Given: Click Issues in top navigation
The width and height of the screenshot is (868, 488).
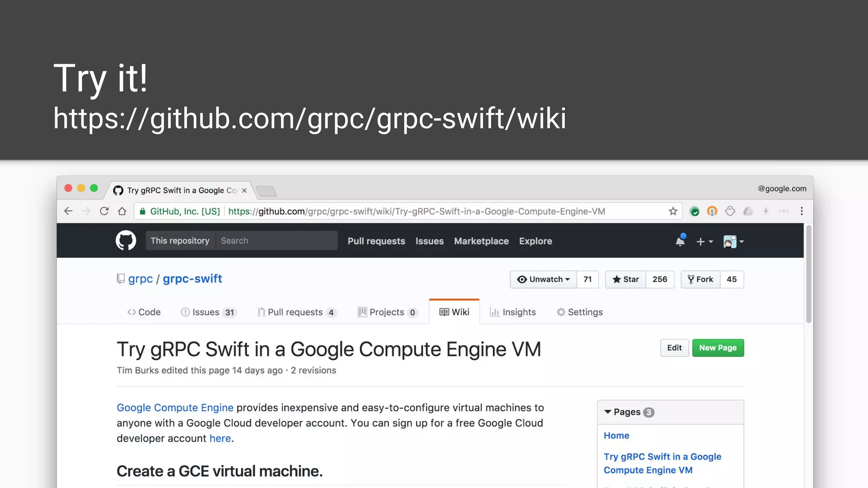Looking at the screenshot, I should [429, 241].
